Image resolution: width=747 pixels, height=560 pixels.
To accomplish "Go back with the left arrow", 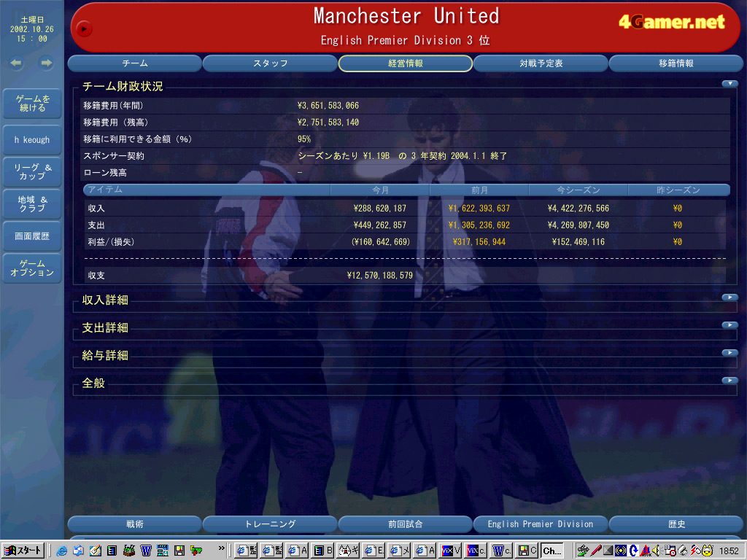I will pyautogui.click(x=17, y=63).
